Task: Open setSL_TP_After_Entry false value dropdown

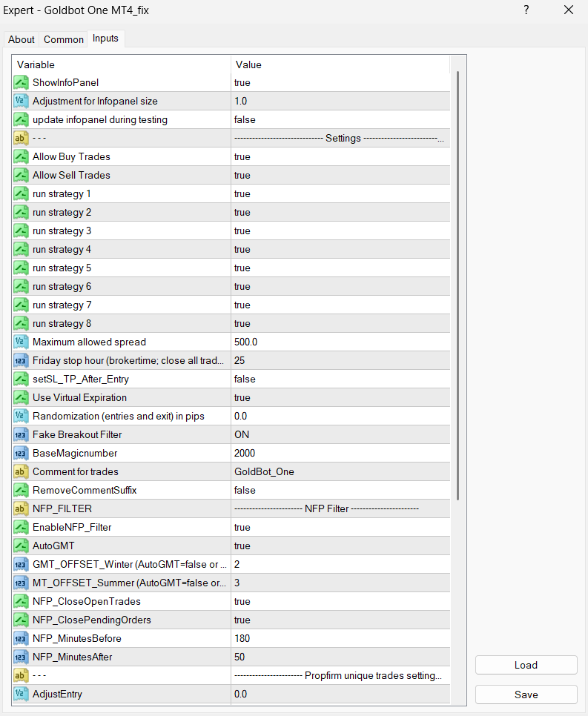Action: tap(340, 379)
